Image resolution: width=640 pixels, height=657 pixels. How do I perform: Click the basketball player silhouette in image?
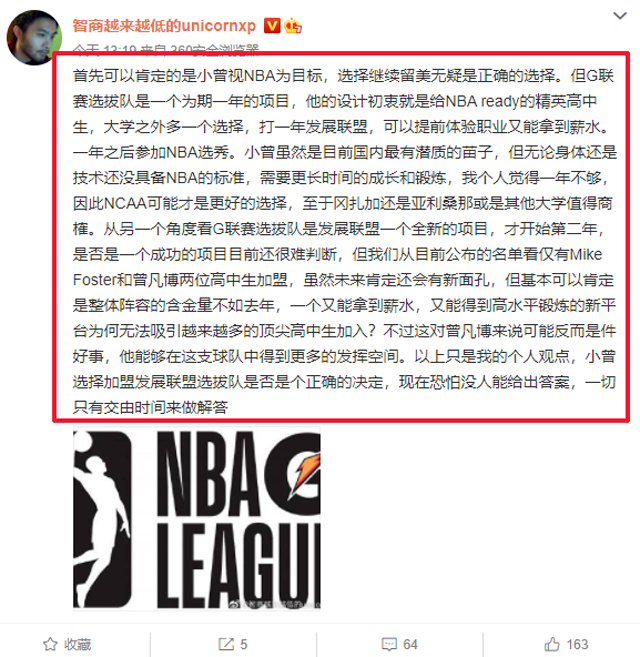pos(102,520)
